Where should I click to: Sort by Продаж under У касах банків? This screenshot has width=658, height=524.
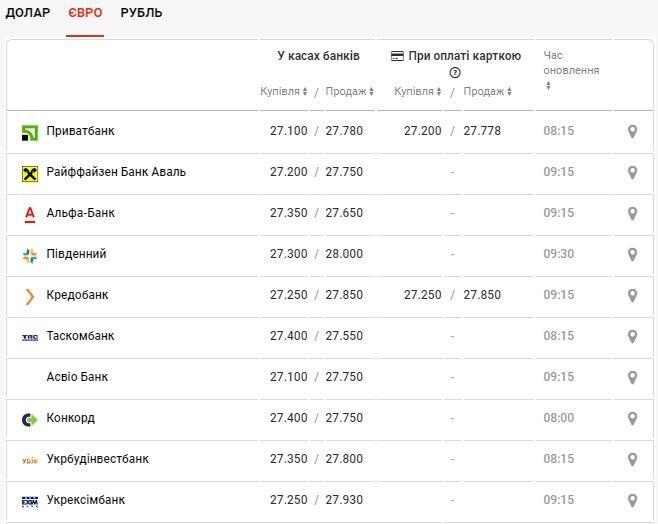point(349,91)
